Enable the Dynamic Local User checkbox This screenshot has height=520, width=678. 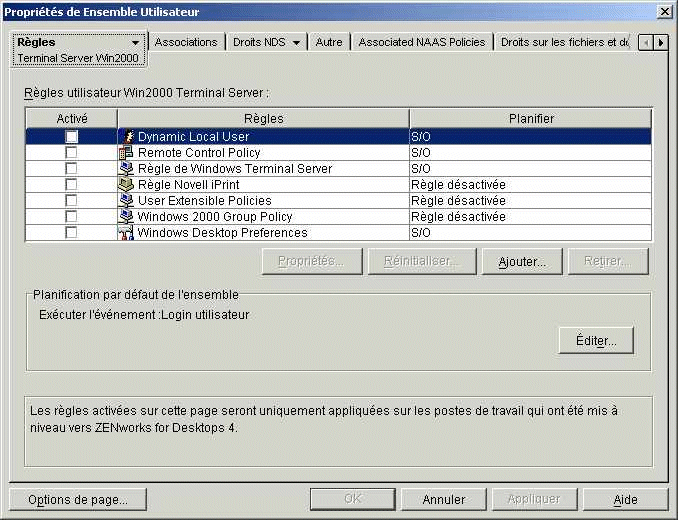tap(71, 137)
